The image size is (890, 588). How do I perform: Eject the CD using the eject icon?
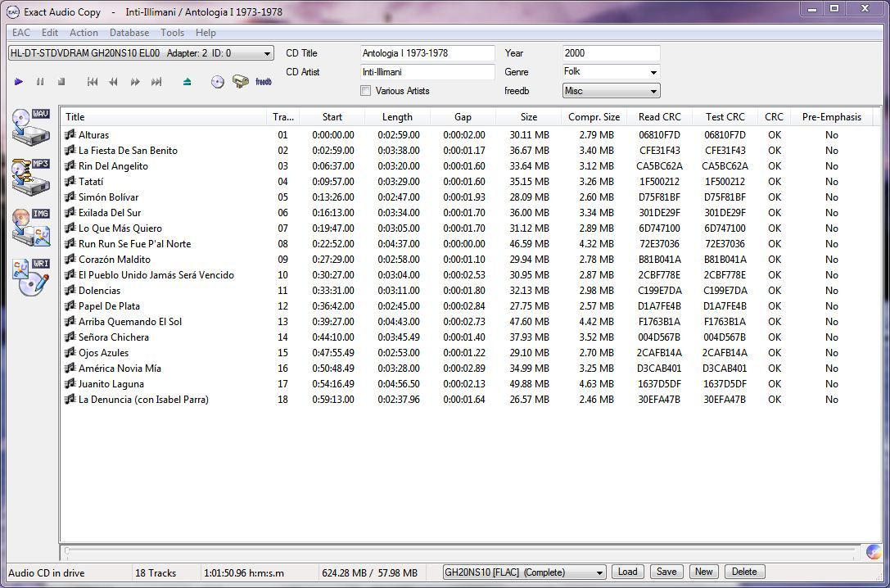(x=187, y=82)
